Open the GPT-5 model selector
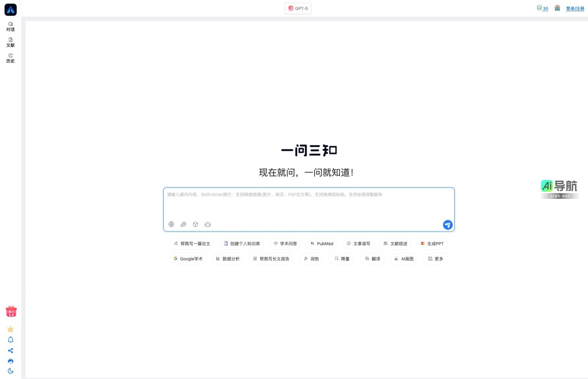This screenshot has height=379, width=588. tap(298, 8)
